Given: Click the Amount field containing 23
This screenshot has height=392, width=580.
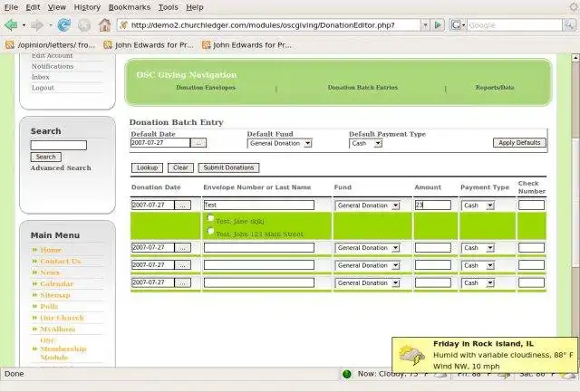Looking at the screenshot, I should (433, 205).
